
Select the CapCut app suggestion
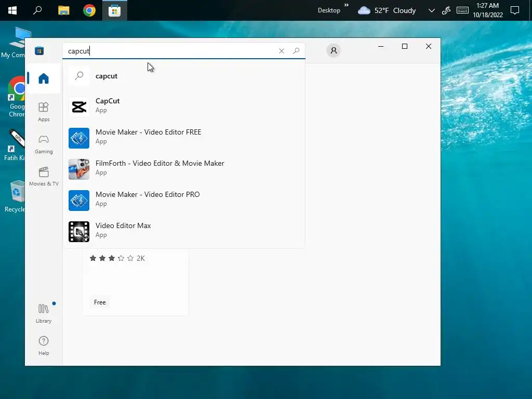pos(183,107)
